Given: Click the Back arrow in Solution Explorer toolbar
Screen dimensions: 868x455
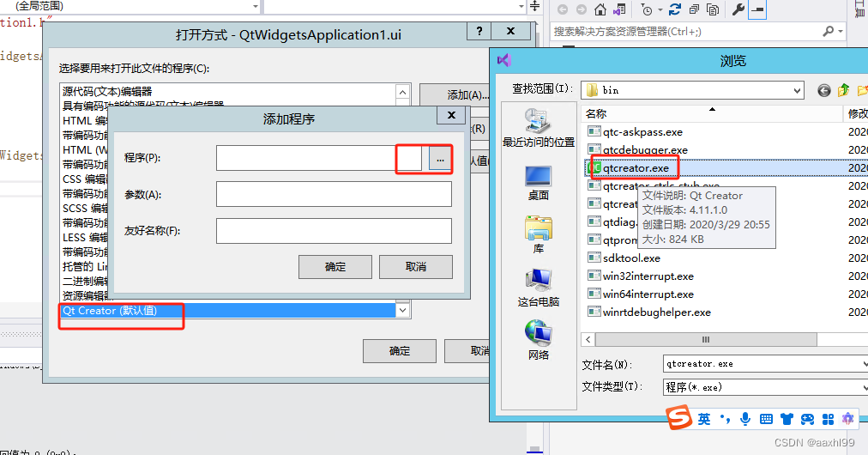Looking at the screenshot, I should click(563, 9).
